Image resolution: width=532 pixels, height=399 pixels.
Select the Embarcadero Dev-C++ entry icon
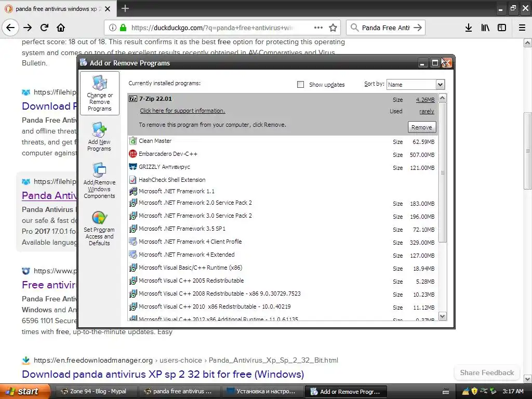(132, 154)
